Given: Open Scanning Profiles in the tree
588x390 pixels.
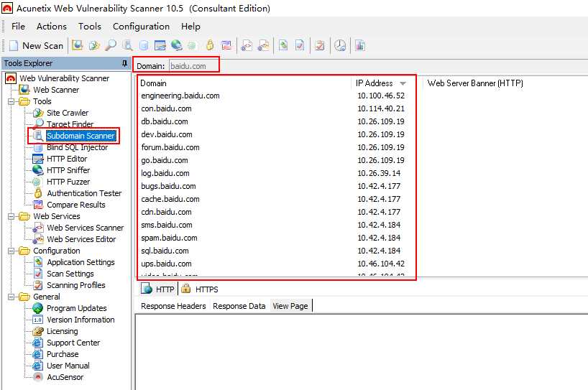Looking at the screenshot, I should point(75,285).
